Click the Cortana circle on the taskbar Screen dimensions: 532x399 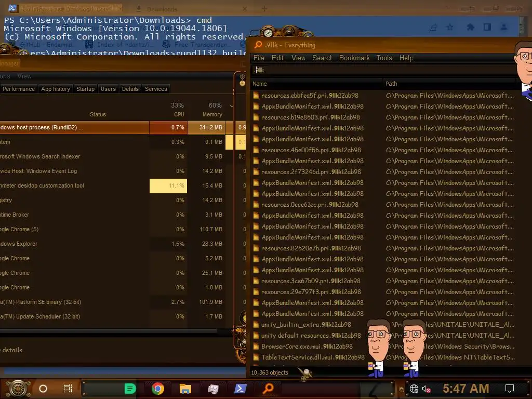[43, 389]
